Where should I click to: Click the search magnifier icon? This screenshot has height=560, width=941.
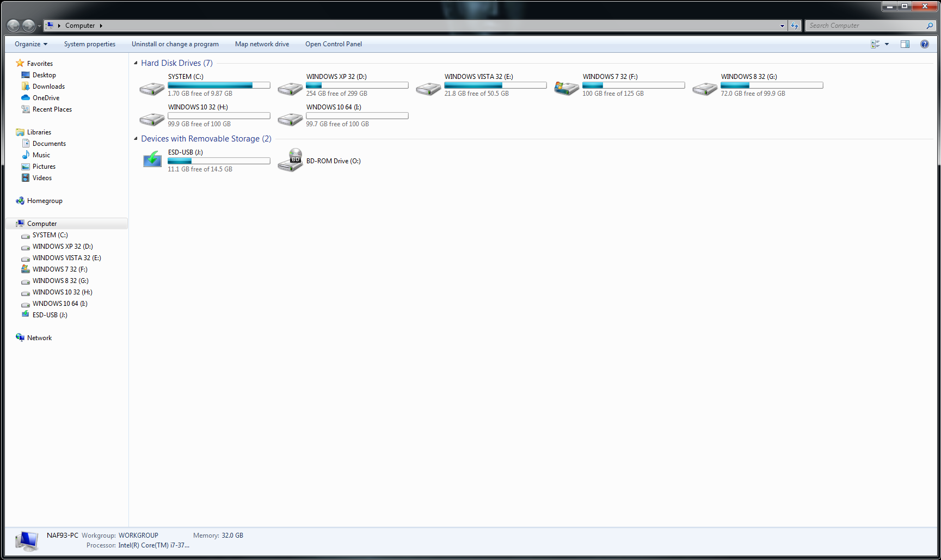tap(930, 26)
